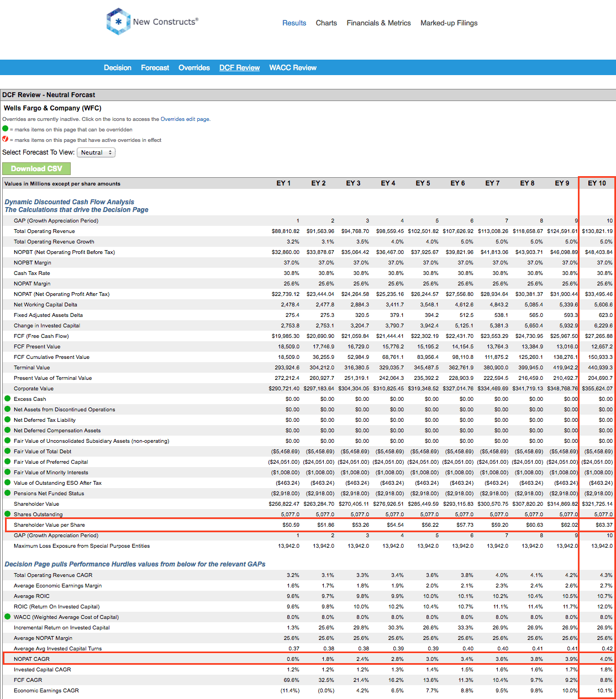Screen dimensions: 616x699
Task: Click the NOPAT CAGR row label
Action: tap(31, 659)
